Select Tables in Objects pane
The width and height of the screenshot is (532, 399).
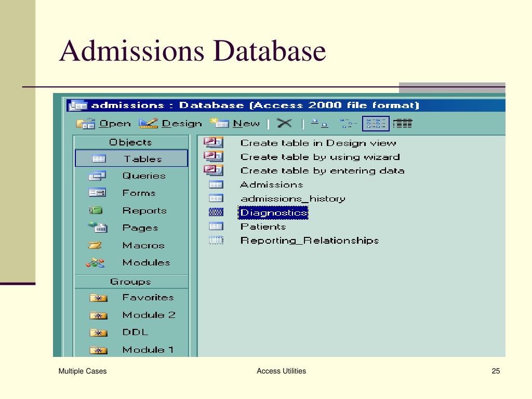click(x=131, y=158)
